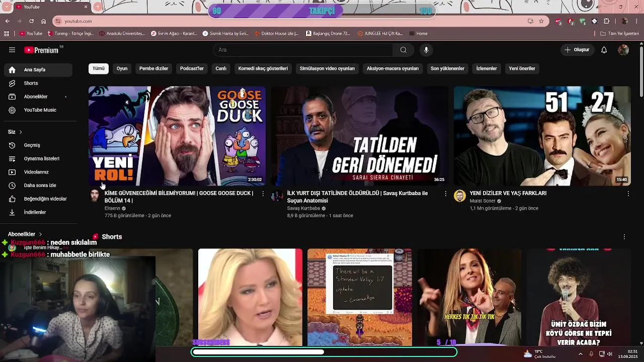This screenshot has width=644, height=362.
Task: Open Daha sonra izle list
Action: pos(38,186)
